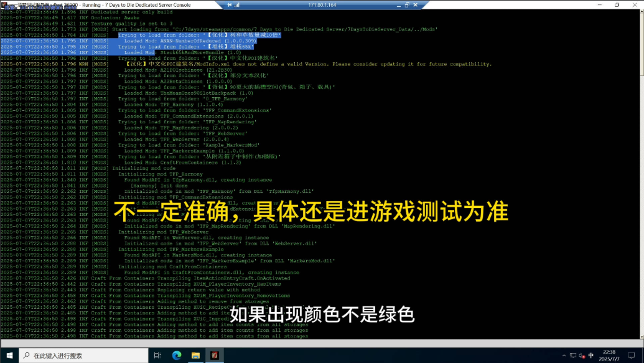This screenshot has height=363, width=644.
Task: Toggle the pin on the remote connection bar
Action: [x=230, y=4]
